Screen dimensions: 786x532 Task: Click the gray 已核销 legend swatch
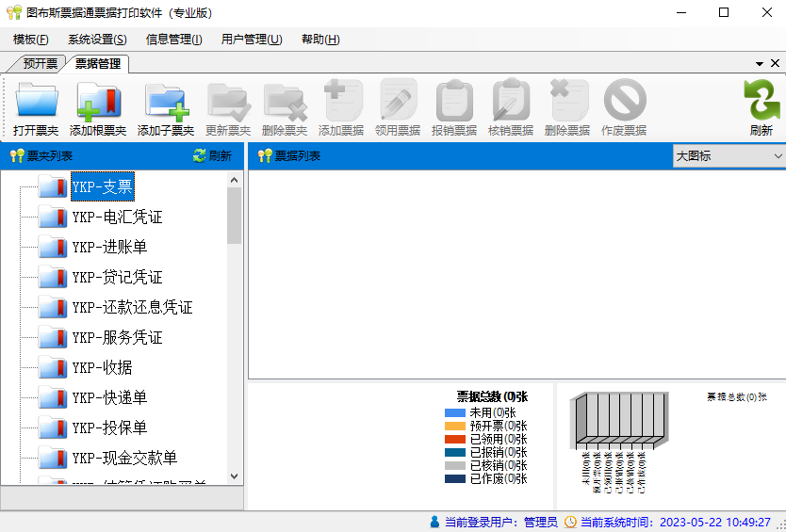455,466
